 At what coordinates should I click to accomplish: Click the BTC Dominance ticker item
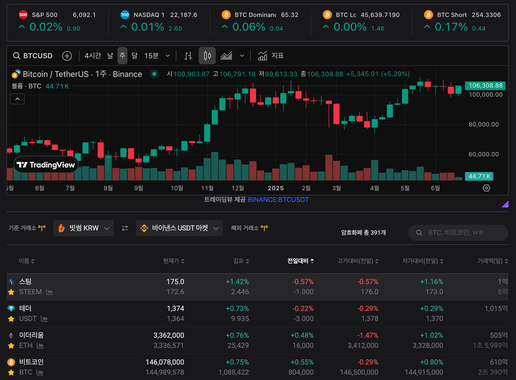coord(260,22)
